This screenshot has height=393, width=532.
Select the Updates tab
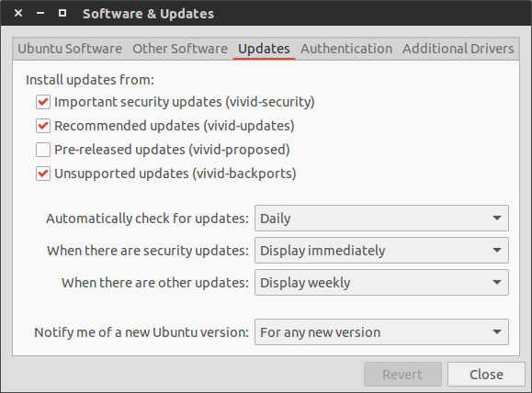pyautogui.click(x=264, y=49)
